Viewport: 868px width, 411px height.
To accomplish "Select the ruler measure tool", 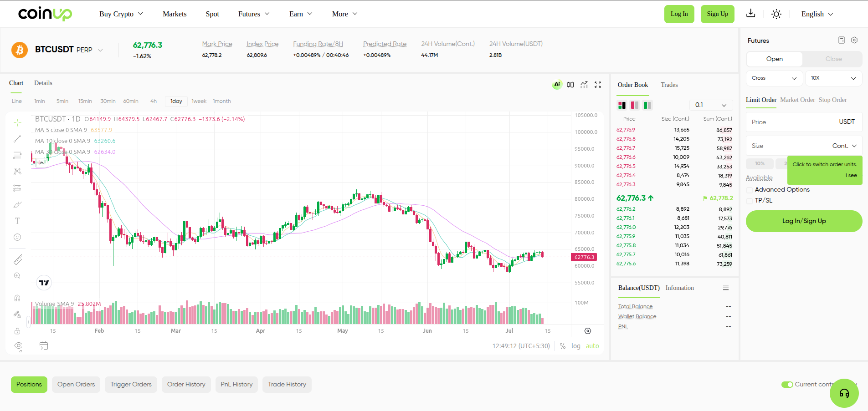I will click(x=17, y=259).
